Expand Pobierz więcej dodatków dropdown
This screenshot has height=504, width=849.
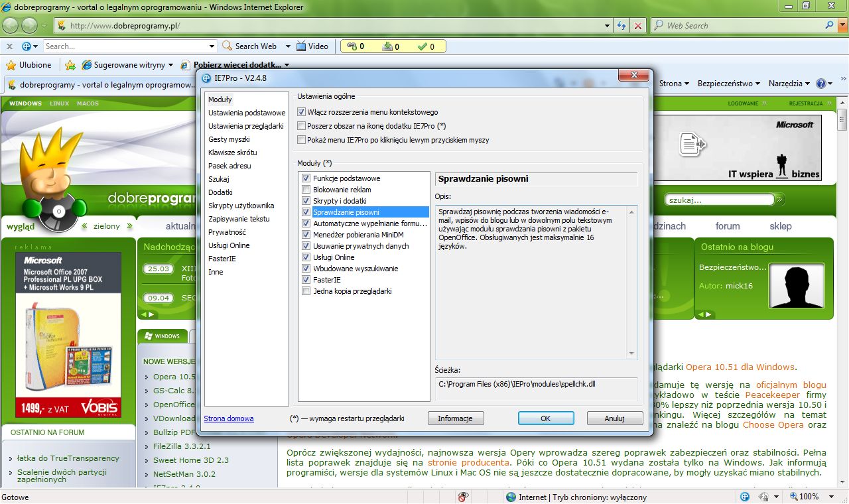tap(287, 65)
